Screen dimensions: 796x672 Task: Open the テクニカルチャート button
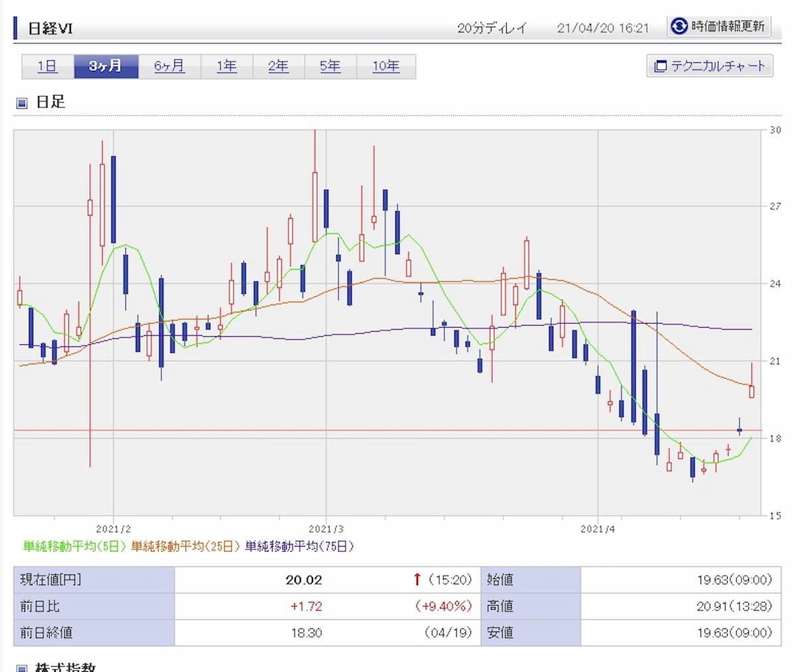(709, 66)
